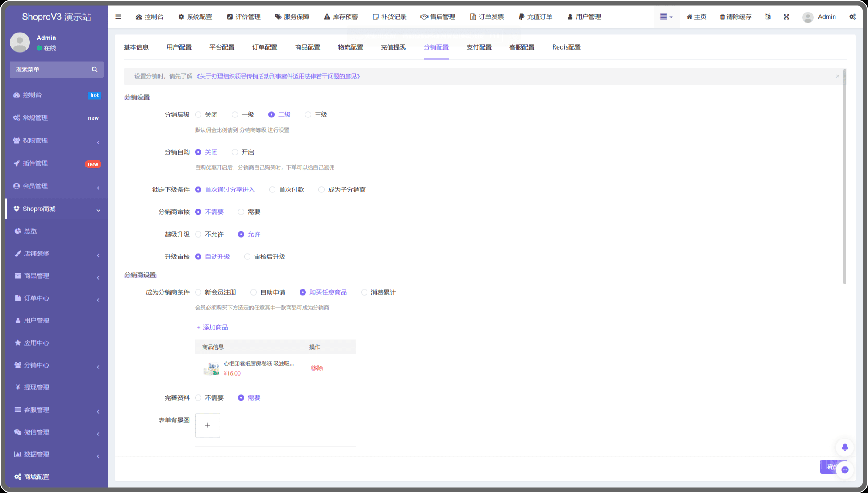Click the hamburger menu collapse icon
Image resolution: width=868 pixels, height=493 pixels.
pos(118,17)
